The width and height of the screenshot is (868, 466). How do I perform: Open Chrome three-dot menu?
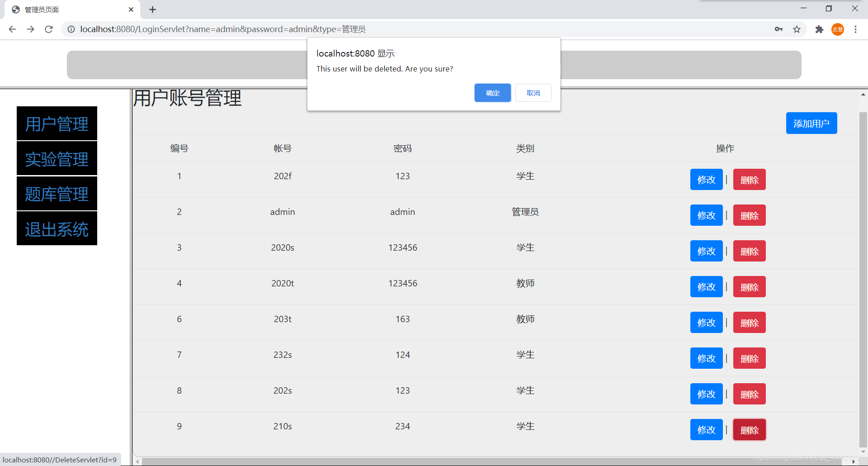point(855,29)
